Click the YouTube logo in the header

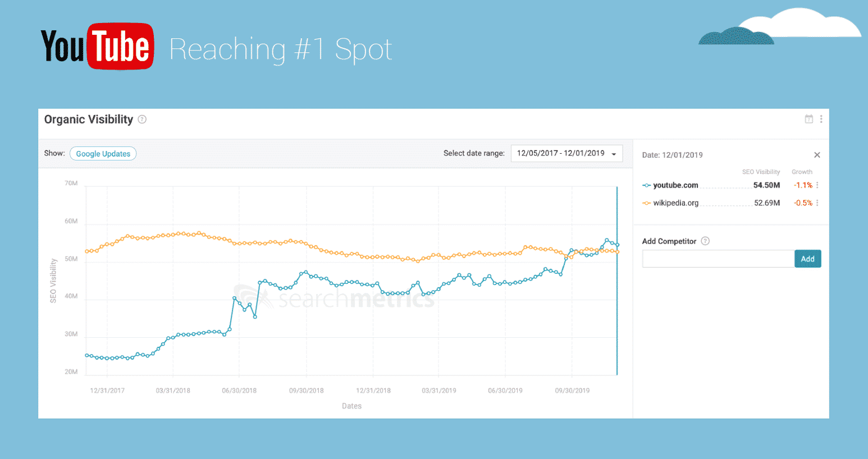coord(97,46)
